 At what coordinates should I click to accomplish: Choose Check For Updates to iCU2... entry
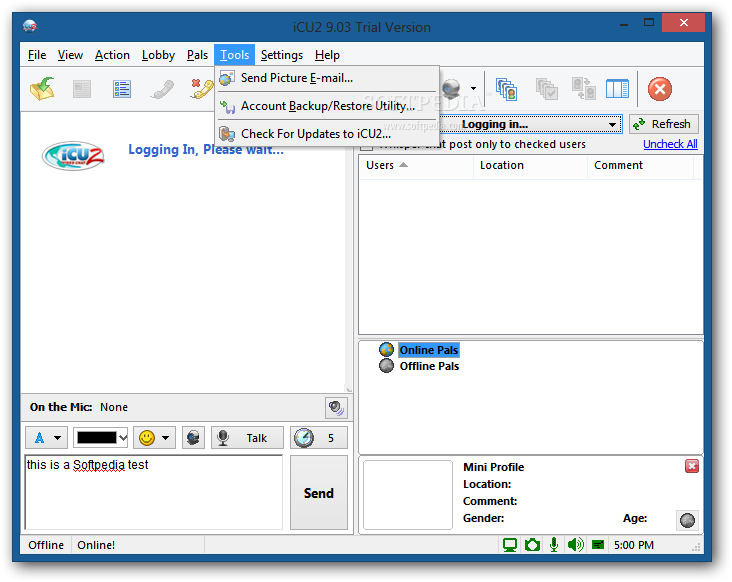click(x=327, y=134)
